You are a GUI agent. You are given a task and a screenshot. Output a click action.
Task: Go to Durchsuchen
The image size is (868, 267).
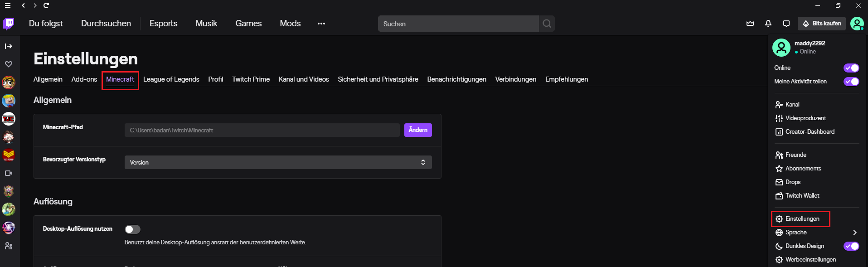click(106, 24)
